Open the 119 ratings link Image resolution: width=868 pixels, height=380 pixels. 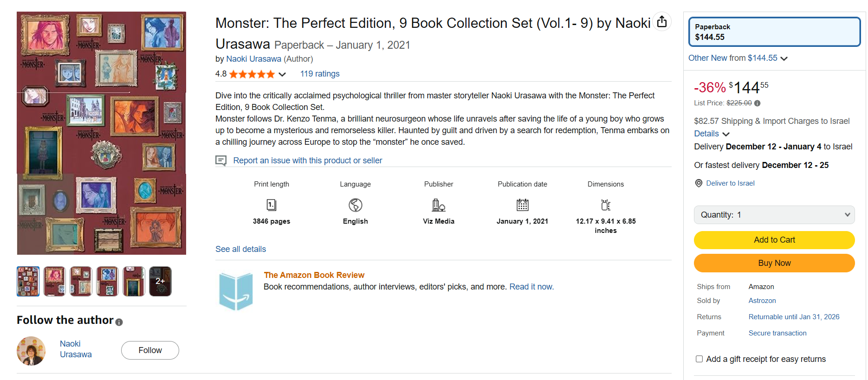(x=320, y=74)
